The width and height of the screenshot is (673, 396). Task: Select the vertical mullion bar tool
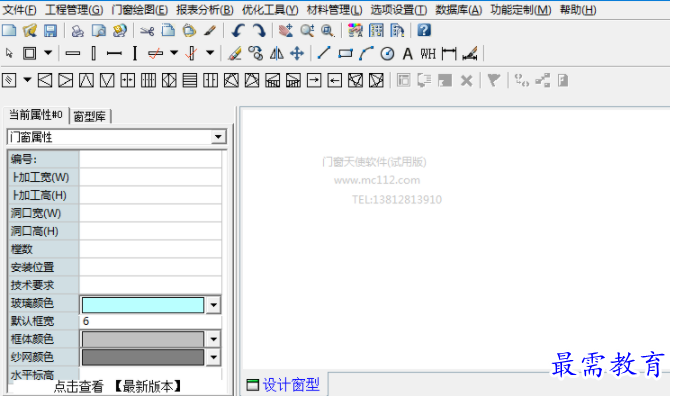pyautogui.click(x=94, y=54)
